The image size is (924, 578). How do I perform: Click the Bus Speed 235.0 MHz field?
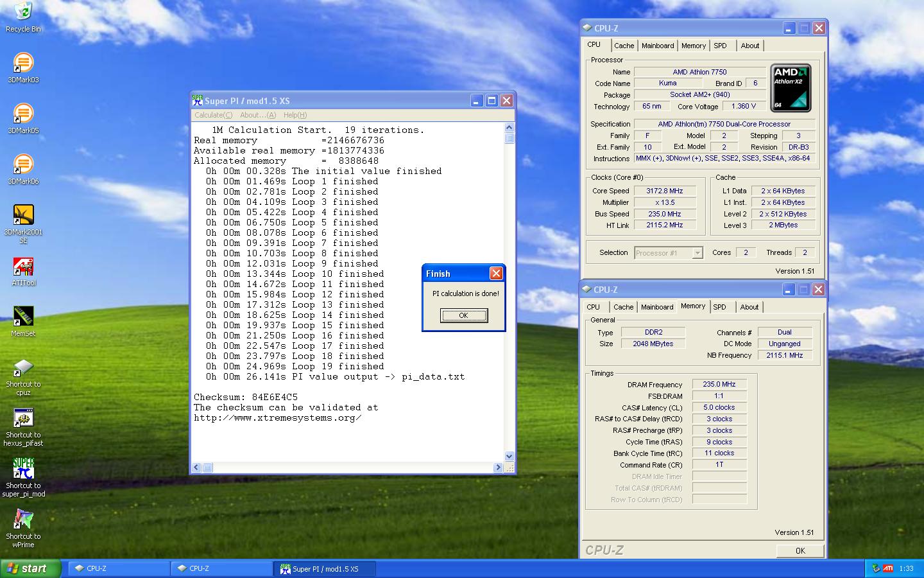(665, 214)
